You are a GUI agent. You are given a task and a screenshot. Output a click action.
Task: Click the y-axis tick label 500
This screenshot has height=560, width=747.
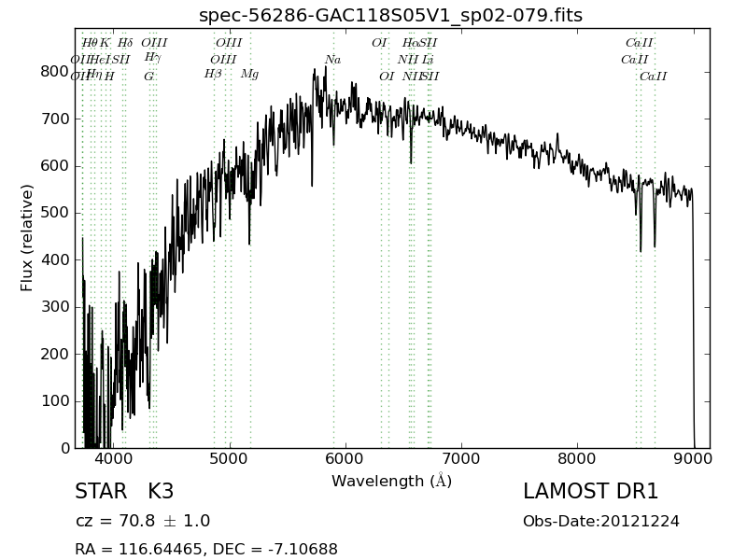[55, 213]
